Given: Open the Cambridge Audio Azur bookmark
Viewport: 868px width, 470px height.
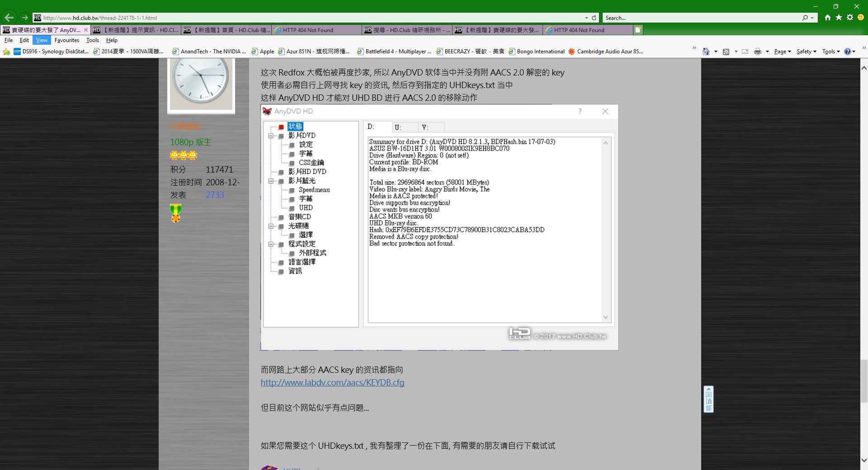Looking at the screenshot, I should click(x=606, y=52).
